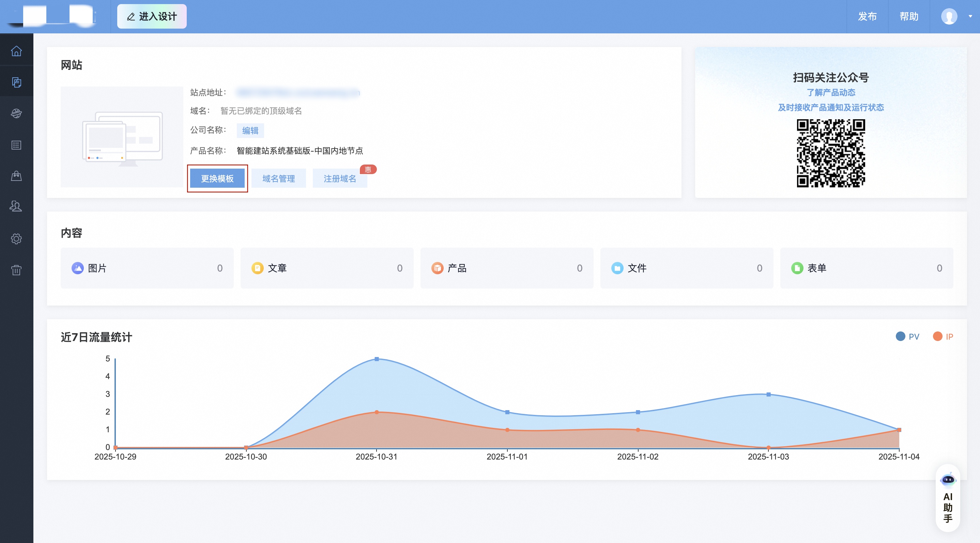Open the home icon in sidebar
The image size is (980, 543).
point(16,50)
